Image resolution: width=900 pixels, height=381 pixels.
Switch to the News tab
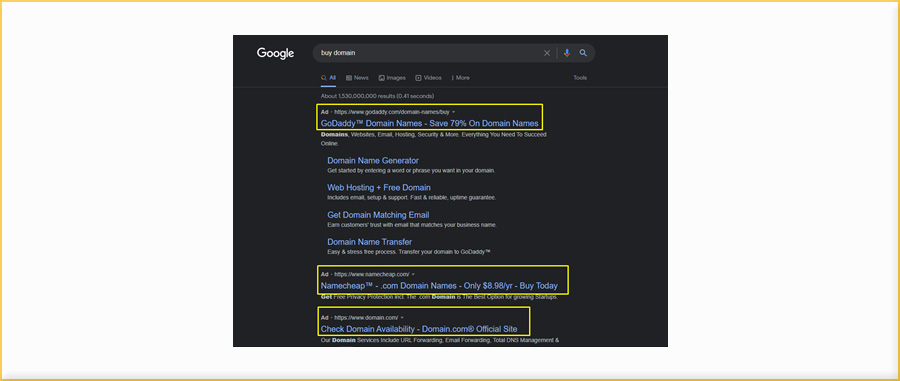click(x=357, y=77)
